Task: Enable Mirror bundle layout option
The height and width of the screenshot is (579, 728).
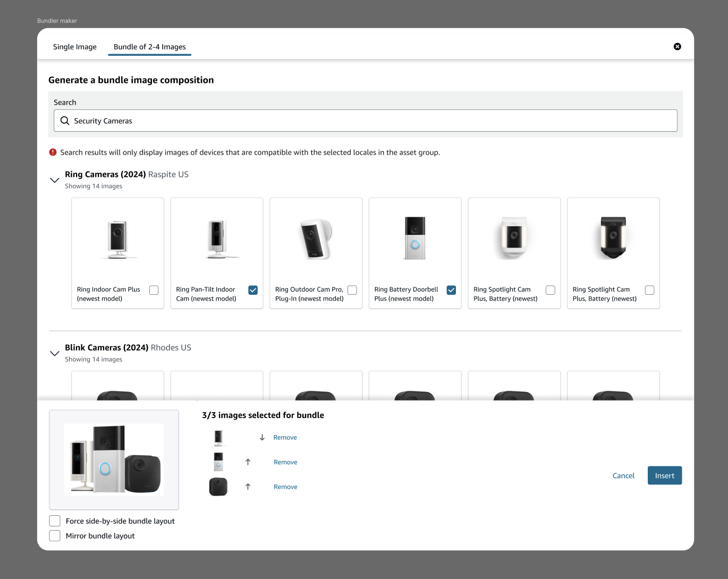Action: point(55,535)
